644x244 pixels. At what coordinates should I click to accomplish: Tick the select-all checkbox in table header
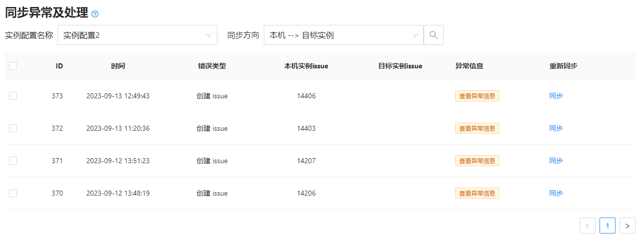click(13, 66)
